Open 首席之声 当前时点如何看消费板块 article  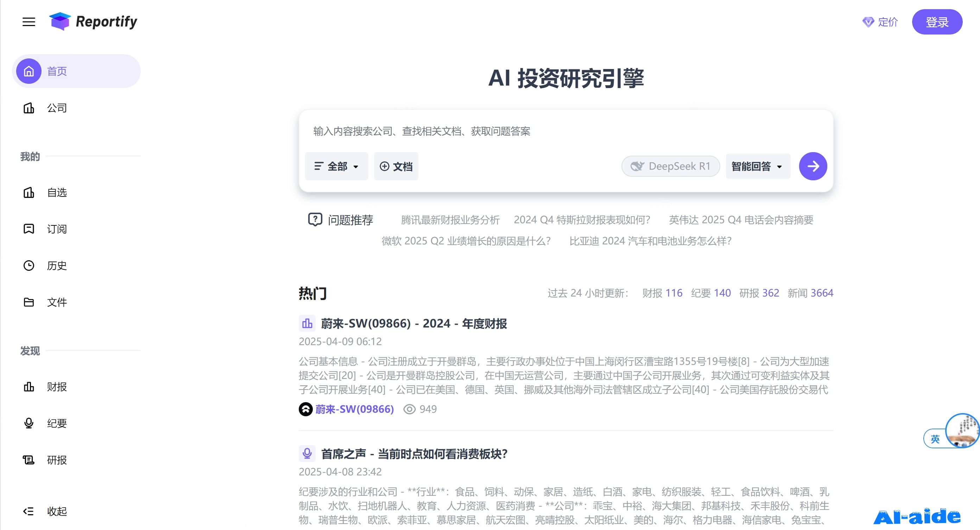[x=414, y=454]
